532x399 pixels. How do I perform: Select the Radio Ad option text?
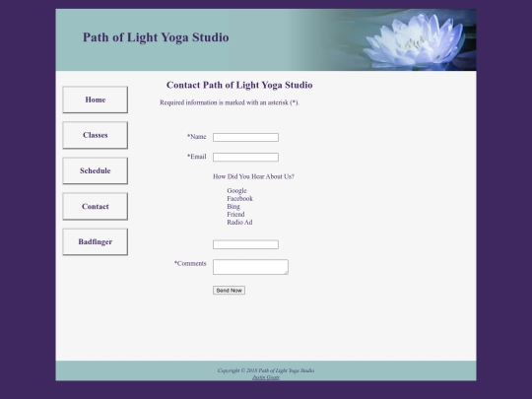coord(239,223)
